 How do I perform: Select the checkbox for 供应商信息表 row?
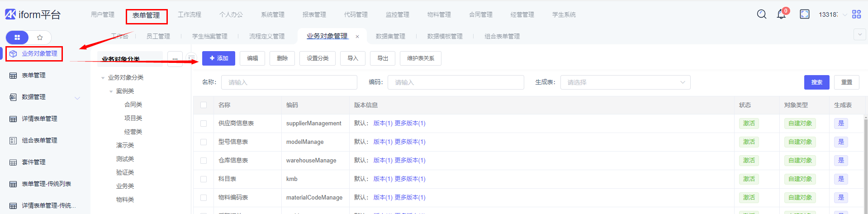coord(204,124)
